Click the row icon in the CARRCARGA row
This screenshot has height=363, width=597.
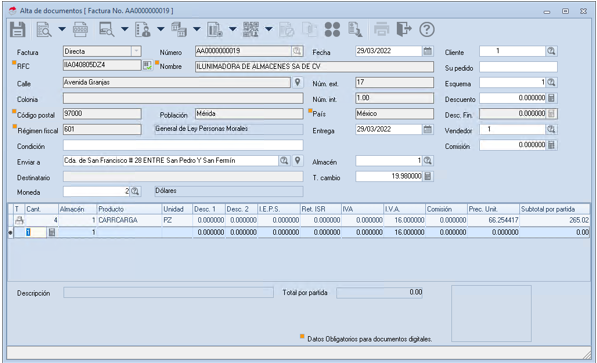click(19, 220)
